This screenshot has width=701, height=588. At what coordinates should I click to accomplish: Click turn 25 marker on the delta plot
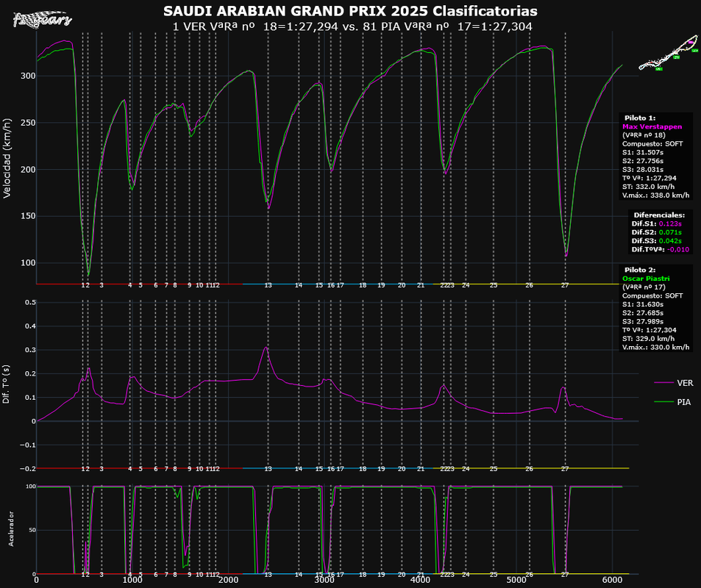point(494,469)
